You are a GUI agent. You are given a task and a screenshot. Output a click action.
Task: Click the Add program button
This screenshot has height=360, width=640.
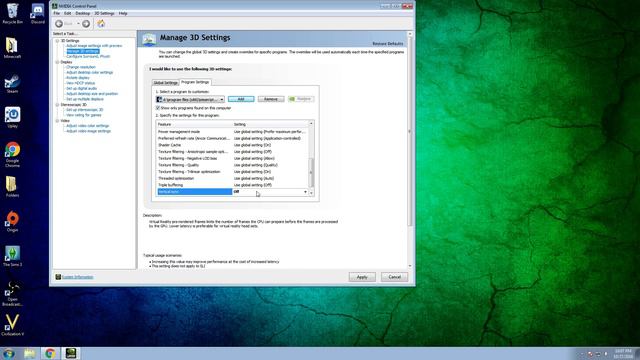[x=241, y=99]
